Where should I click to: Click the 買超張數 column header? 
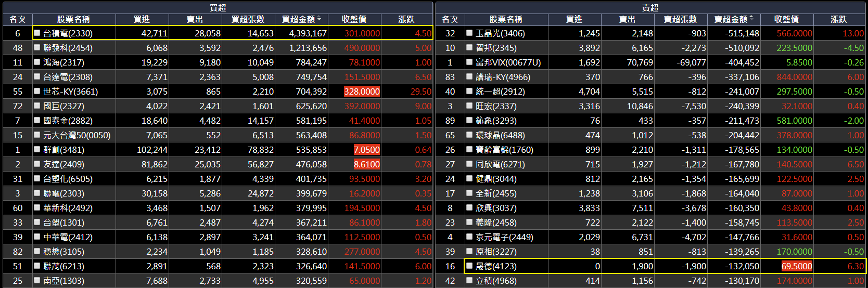point(248,19)
